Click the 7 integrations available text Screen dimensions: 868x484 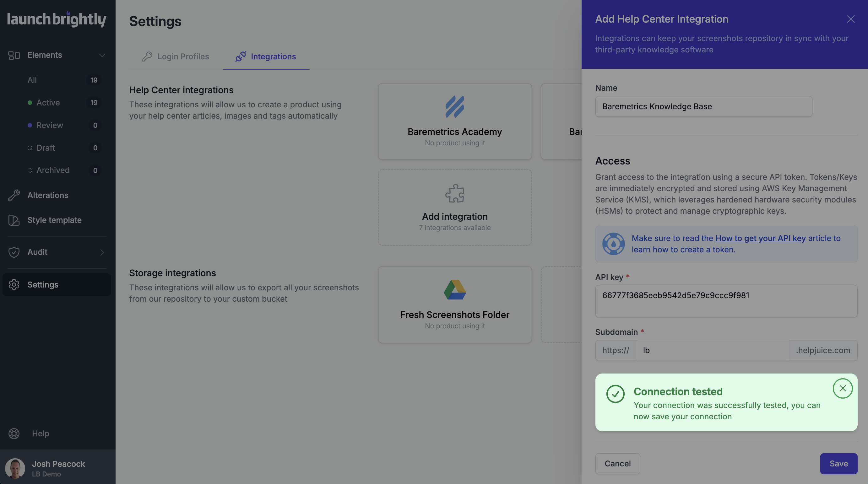point(454,228)
